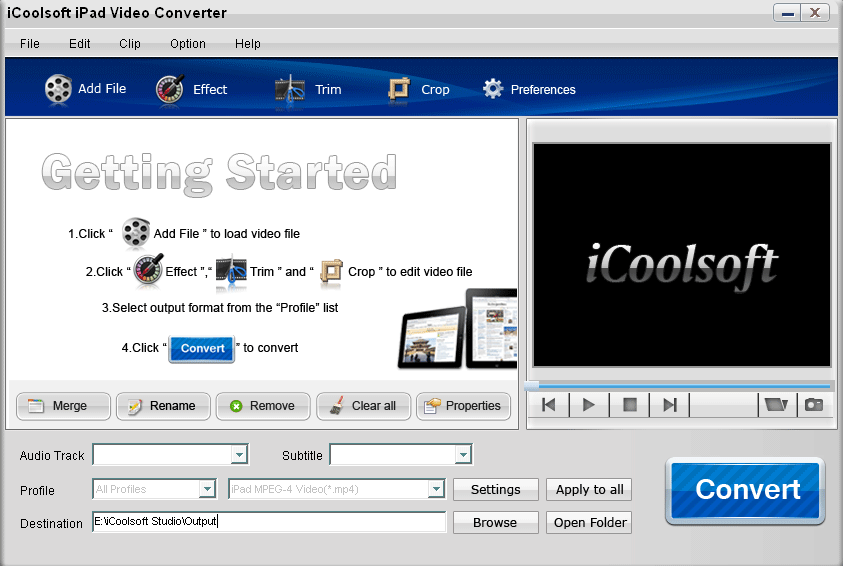This screenshot has width=843, height=566.
Task: Expand the Subtitle dropdown
Action: coord(463,455)
